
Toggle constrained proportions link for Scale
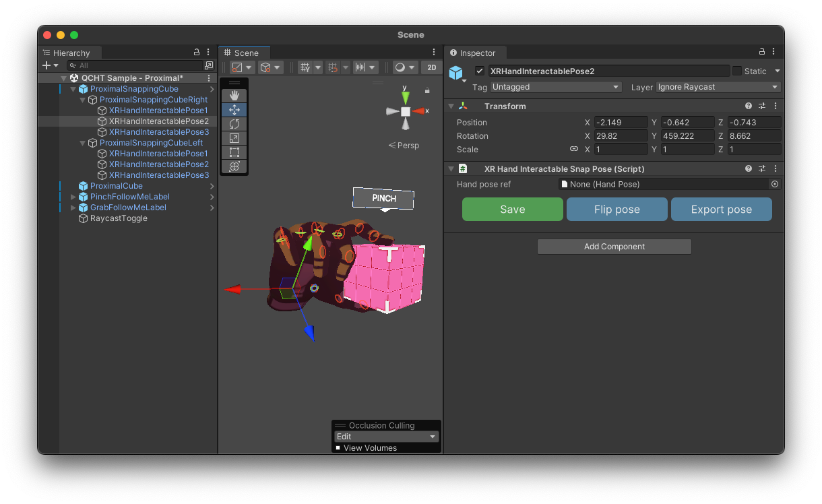pos(574,149)
